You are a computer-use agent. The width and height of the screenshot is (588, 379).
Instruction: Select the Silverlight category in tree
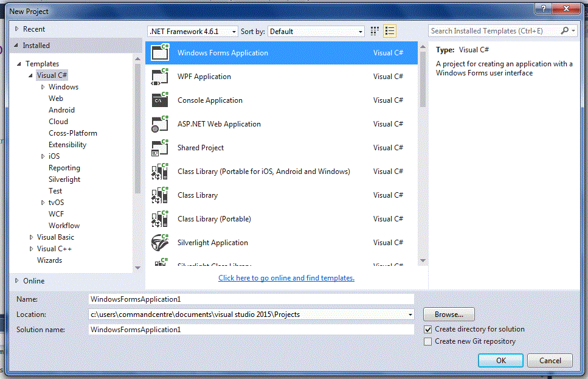pyautogui.click(x=64, y=179)
